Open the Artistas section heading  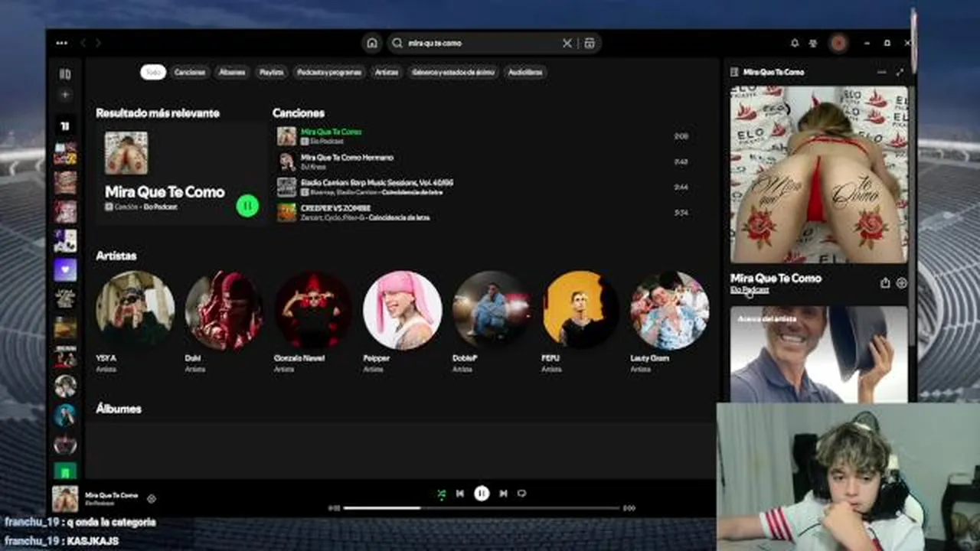[x=116, y=256]
